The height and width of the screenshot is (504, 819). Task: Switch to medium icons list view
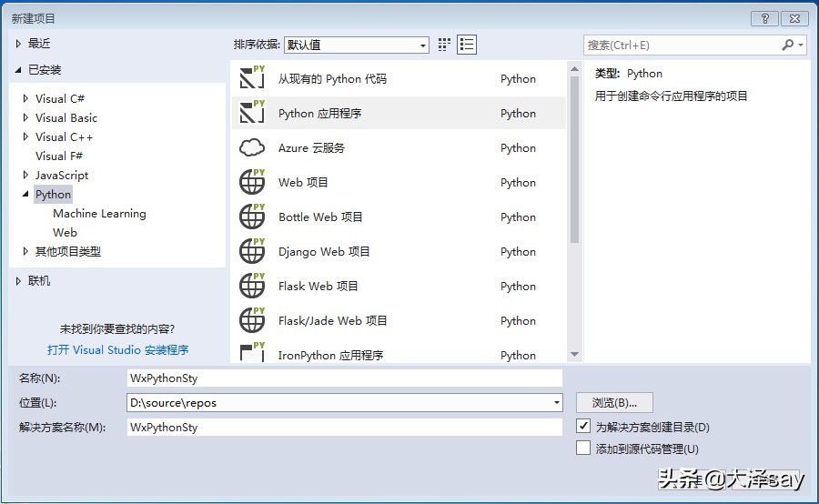click(x=467, y=45)
